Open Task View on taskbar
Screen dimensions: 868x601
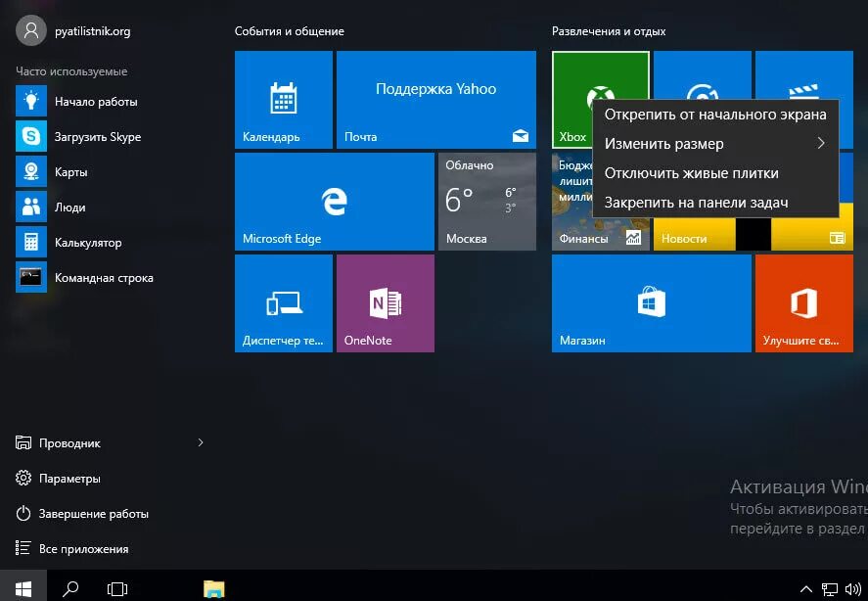click(116, 588)
